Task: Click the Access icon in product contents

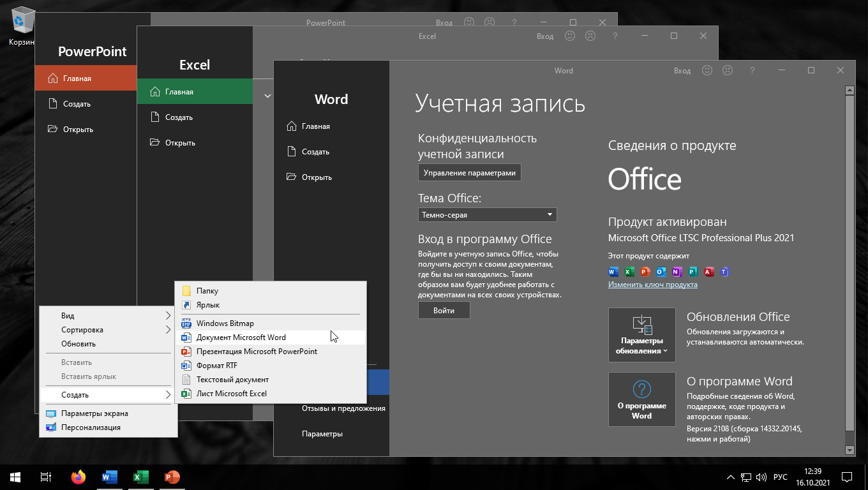Action: click(x=708, y=272)
